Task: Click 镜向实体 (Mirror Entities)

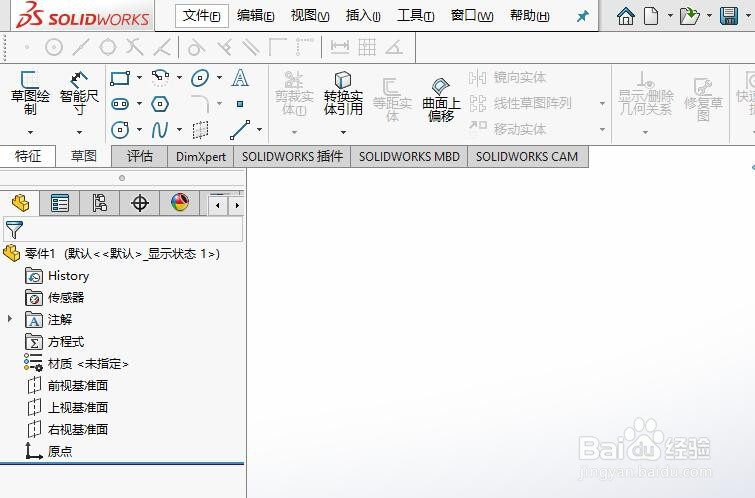Action: (508, 78)
